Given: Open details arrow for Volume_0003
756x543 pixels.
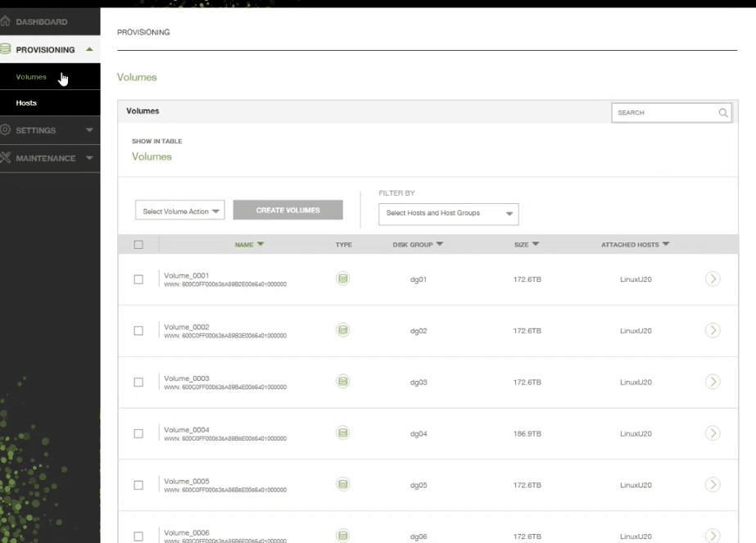Looking at the screenshot, I should click(712, 382).
